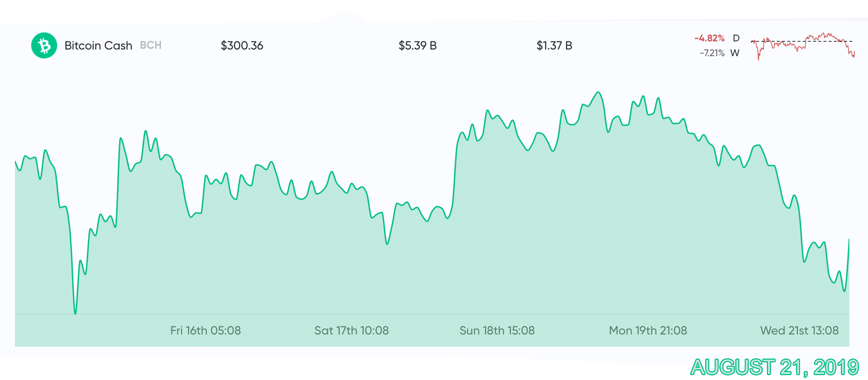Click the green Bitcoin Cash logo icon
868x380 pixels.
44,46
